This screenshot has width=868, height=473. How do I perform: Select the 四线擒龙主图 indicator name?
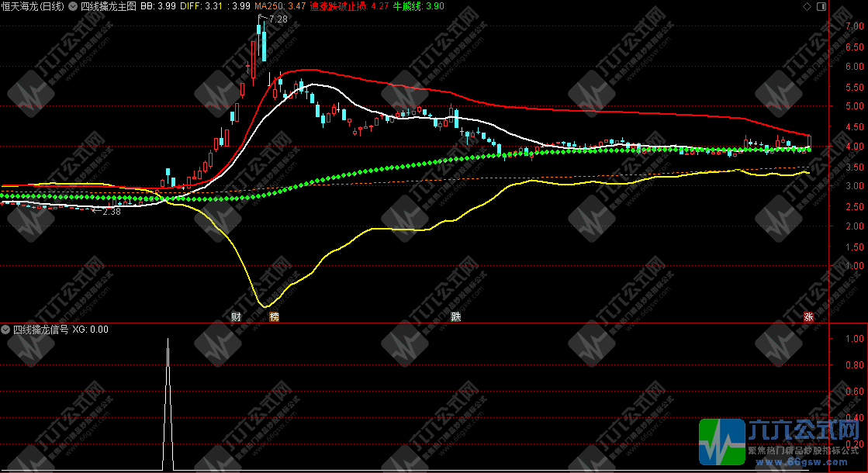[108, 5]
